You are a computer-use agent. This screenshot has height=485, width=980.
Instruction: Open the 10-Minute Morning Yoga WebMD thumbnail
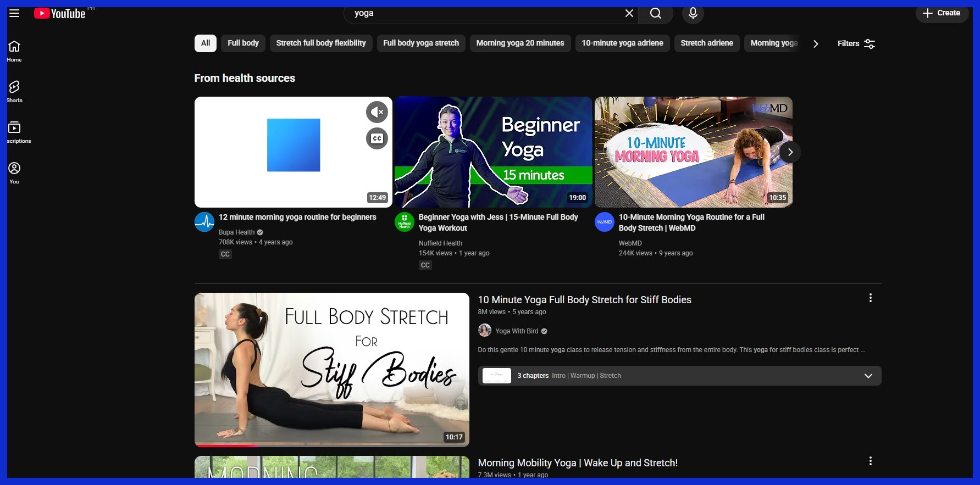pyautogui.click(x=693, y=152)
